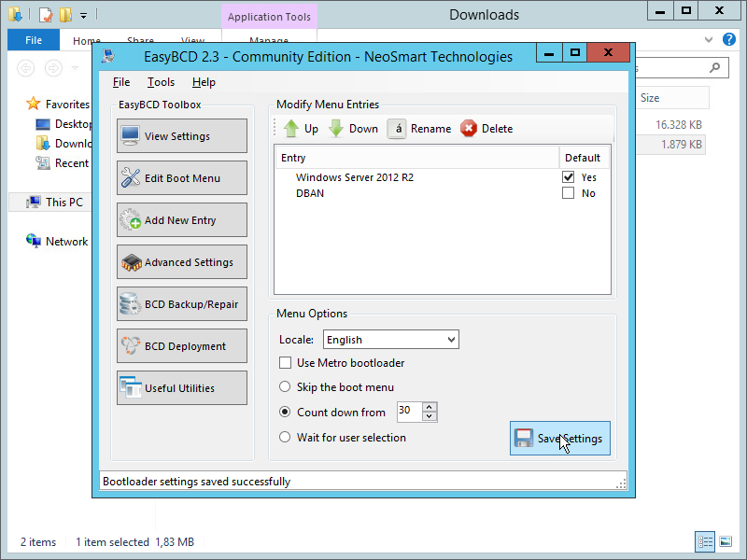Click the countdown seconds input field
Image resolution: width=747 pixels, height=560 pixels.
pyautogui.click(x=410, y=412)
